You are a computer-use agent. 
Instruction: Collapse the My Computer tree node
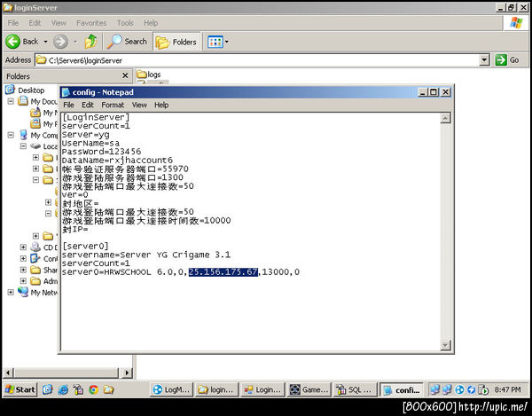click(x=11, y=135)
